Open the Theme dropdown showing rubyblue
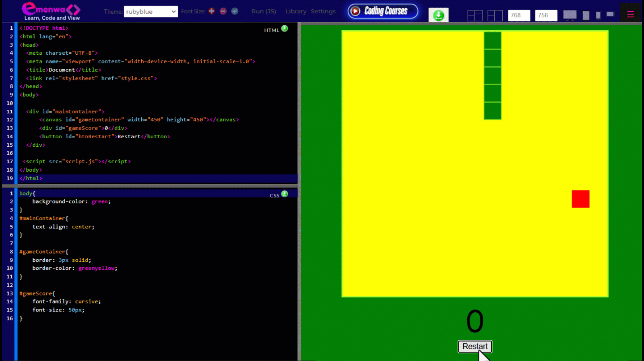 point(151,12)
